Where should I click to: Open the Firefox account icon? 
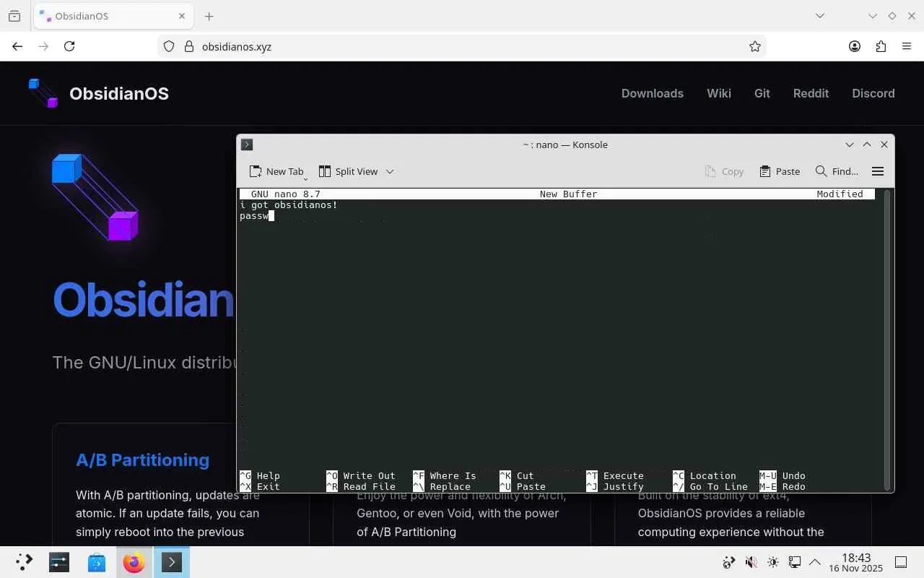855,46
